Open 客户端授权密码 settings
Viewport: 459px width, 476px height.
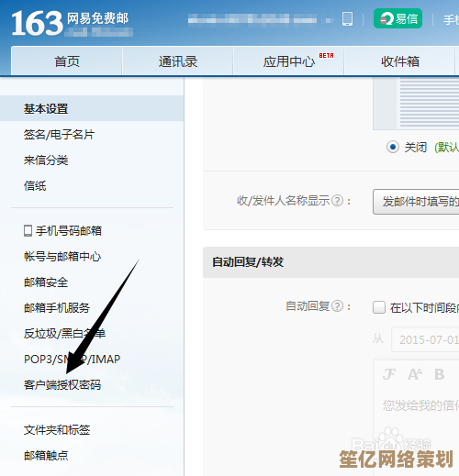click(x=62, y=385)
